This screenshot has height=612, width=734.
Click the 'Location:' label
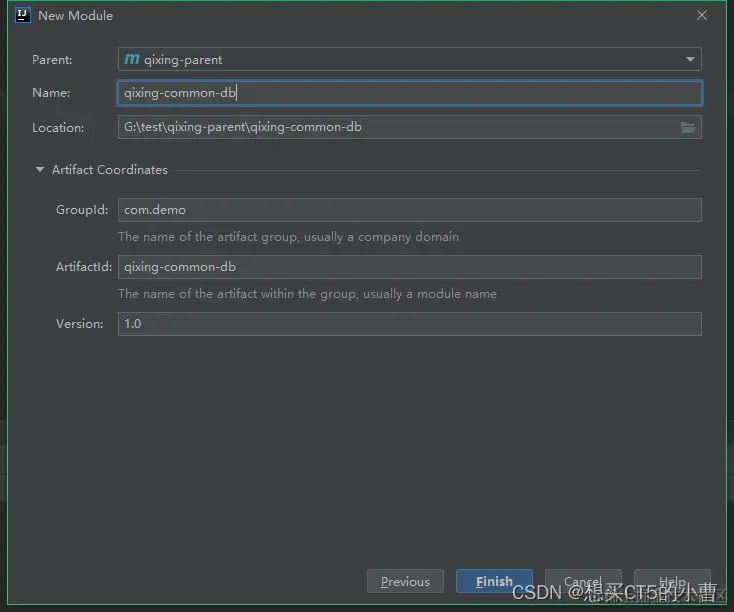click(x=58, y=128)
